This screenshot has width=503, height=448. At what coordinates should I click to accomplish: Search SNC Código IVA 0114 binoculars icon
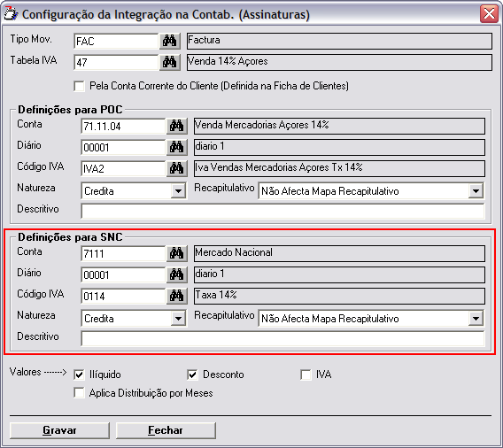point(177,296)
